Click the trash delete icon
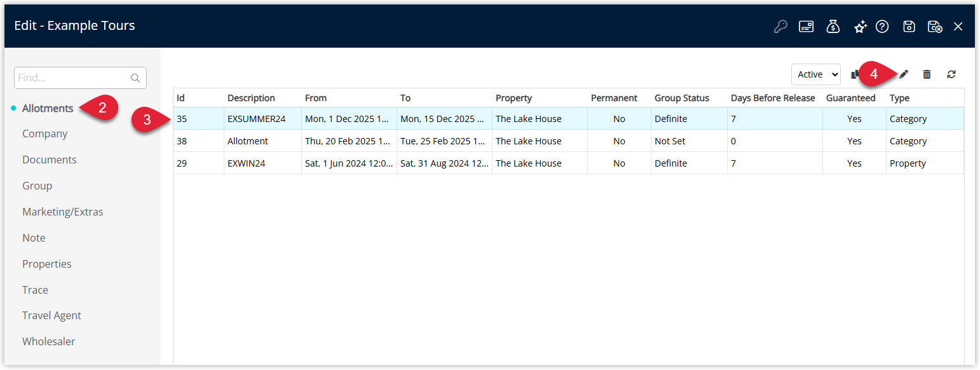Screen dimensions: 980x370 point(927,74)
